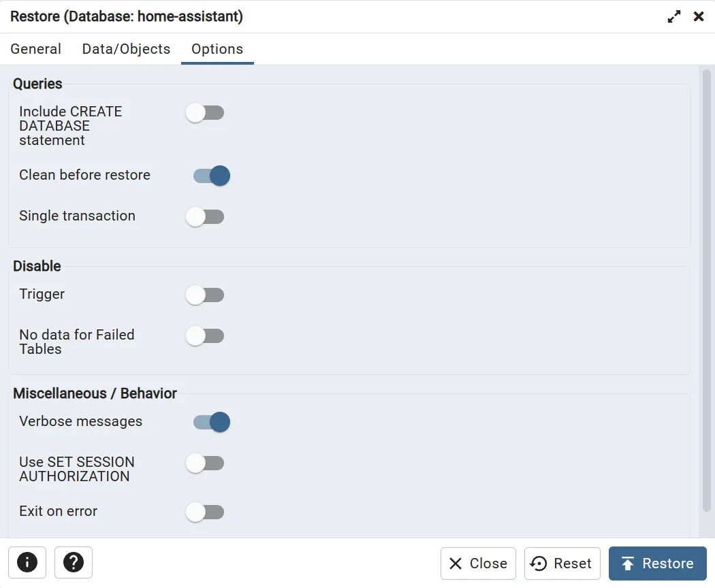Select the Options tab
This screenshot has width=715, height=588.
click(217, 49)
